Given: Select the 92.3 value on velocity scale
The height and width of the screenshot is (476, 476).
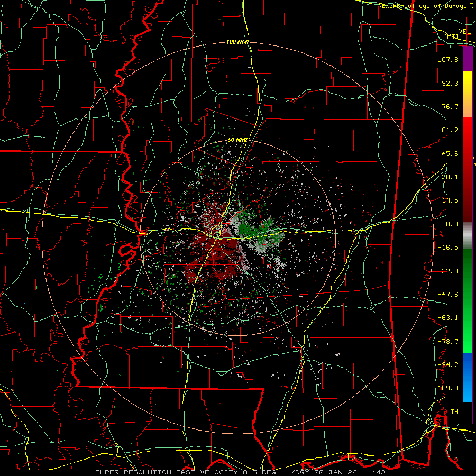Looking at the screenshot, I should pos(450,83).
